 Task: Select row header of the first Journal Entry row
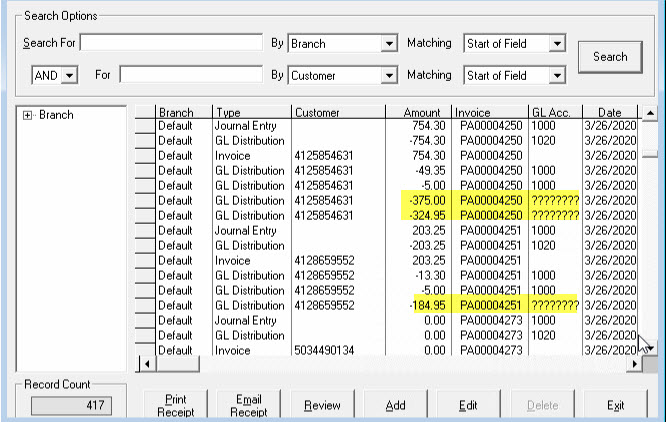click(x=145, y=126)
